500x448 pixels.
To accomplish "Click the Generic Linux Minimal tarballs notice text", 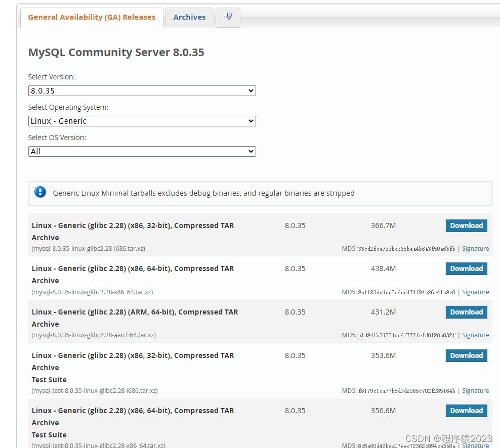I will click(204, 193).
